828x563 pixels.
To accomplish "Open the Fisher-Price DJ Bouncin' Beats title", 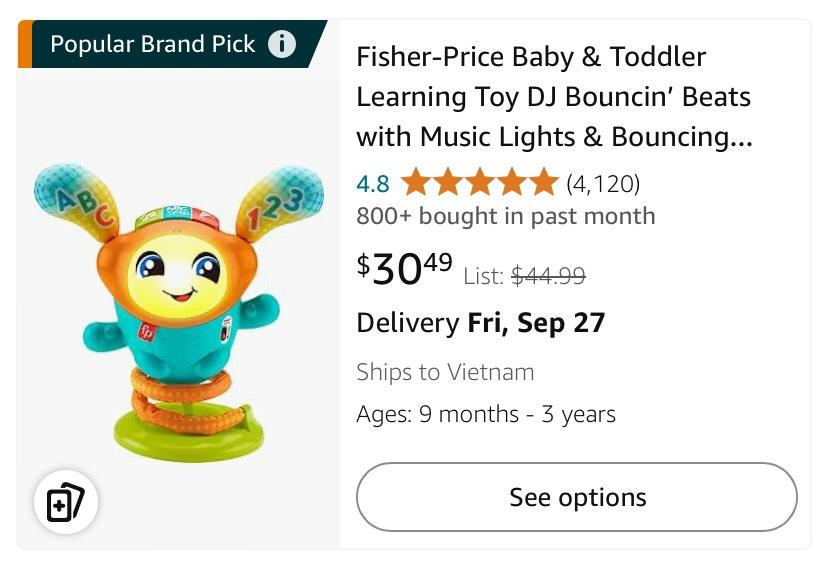I will click(x=554, y=97).
